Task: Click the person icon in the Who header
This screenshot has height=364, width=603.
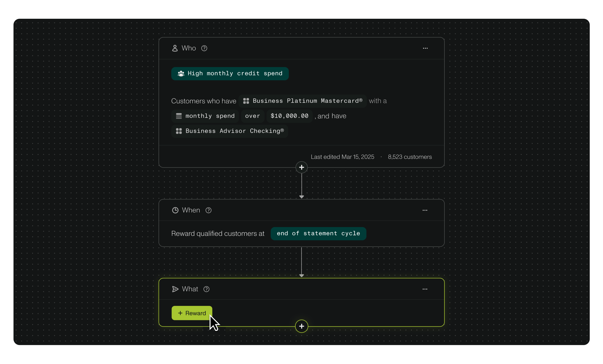Action: pos(175,48)
